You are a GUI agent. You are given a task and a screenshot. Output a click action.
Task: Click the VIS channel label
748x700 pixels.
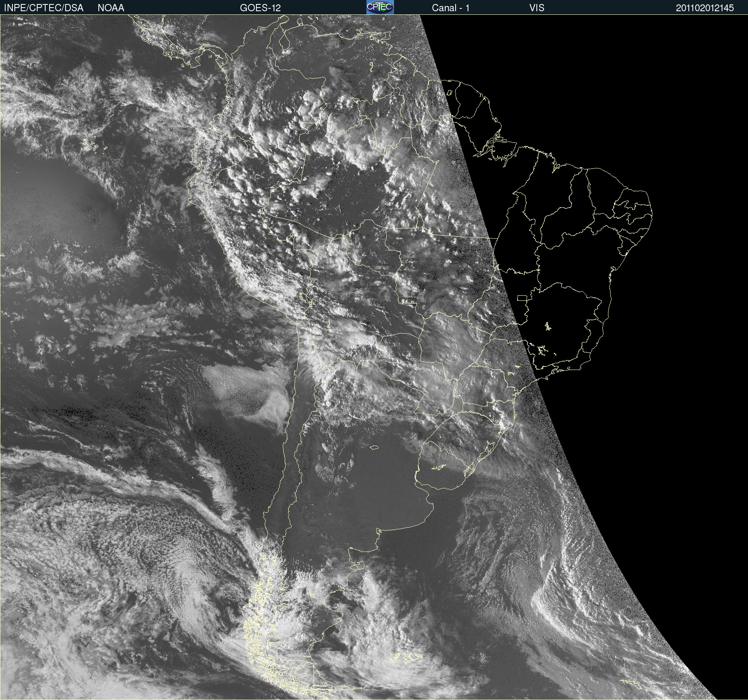click(537, 8)
